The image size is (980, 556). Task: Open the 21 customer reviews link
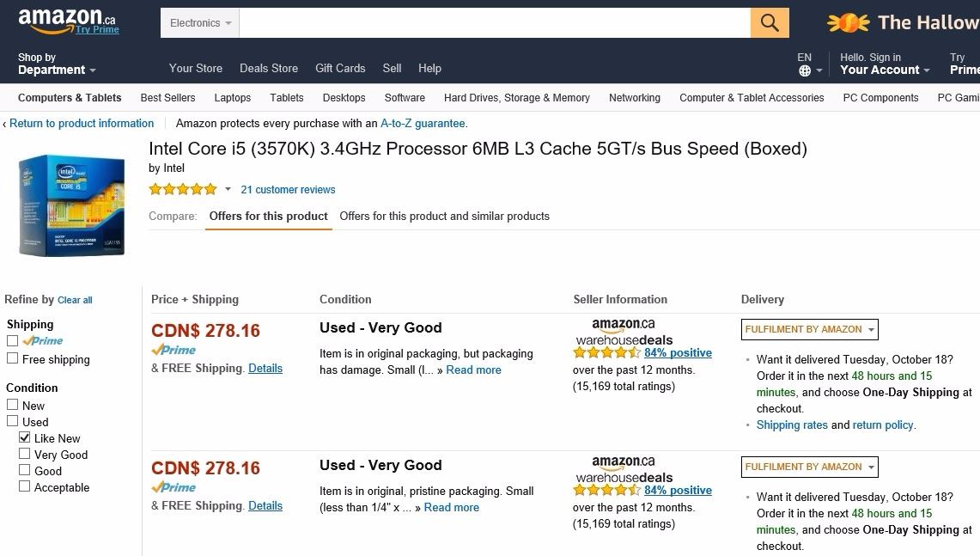[288, 190]
